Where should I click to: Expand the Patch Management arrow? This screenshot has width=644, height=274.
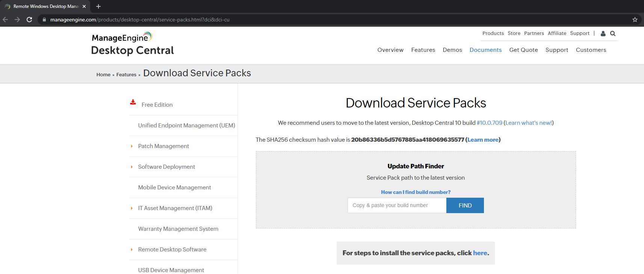pos(132,146)
